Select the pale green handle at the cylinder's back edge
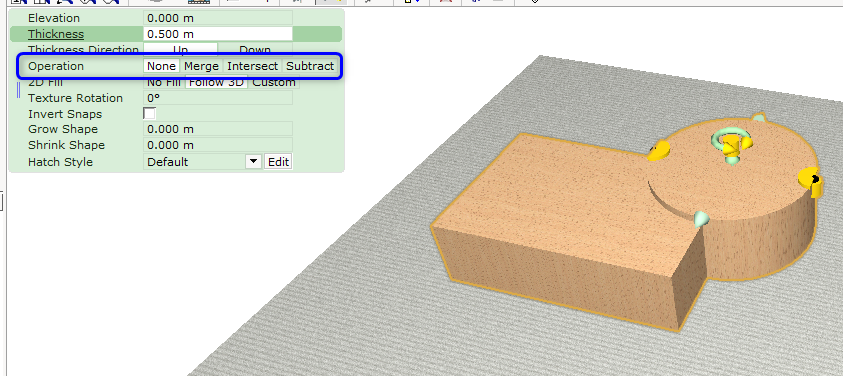This screenshot has height=376, width=843. [x=758, y=117]
